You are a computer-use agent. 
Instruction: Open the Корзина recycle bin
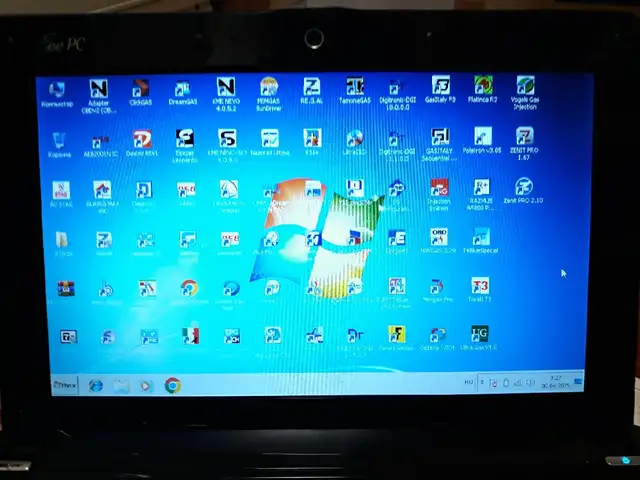point(59,145)
